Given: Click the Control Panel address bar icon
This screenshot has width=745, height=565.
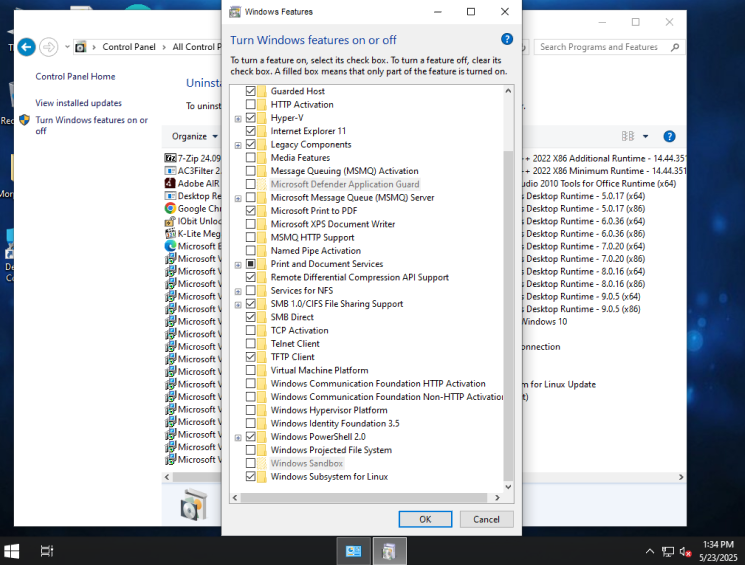Looking at the screenshot, I should 81,47.
